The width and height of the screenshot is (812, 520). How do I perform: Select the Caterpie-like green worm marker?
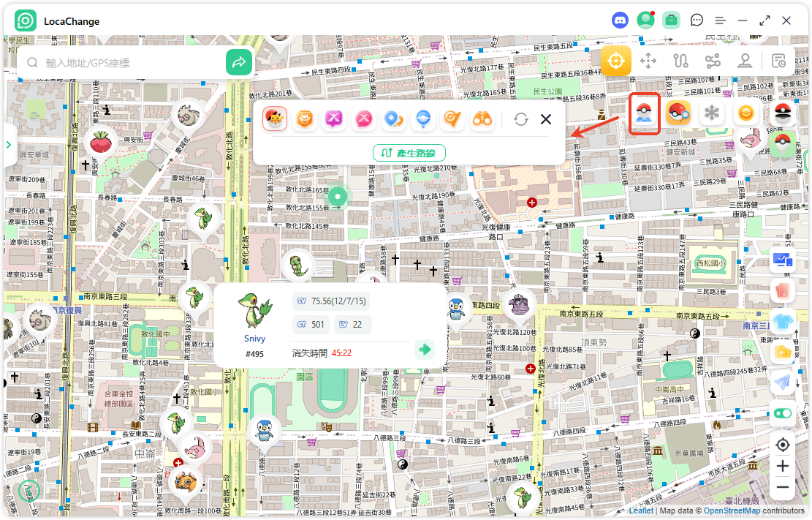(299, 265)
